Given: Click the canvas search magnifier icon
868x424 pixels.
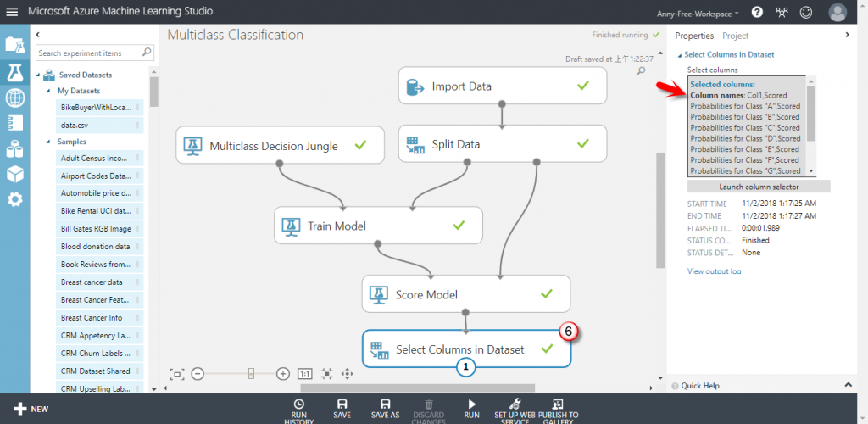Looking at the screenshot, I should pyautogui.click(x=641, y=71).
